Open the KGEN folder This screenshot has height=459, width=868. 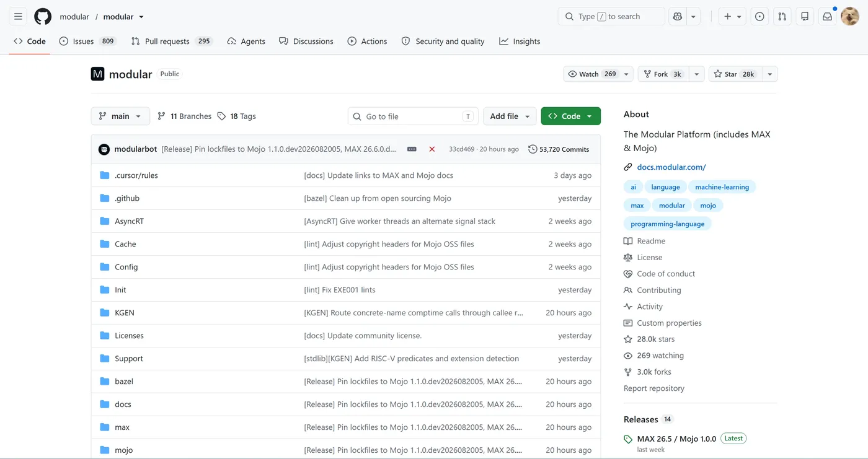coord(125,313)
